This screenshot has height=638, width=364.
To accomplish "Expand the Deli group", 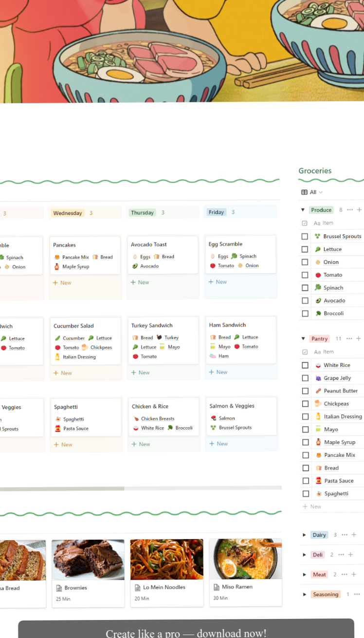I will pos(305,555).
